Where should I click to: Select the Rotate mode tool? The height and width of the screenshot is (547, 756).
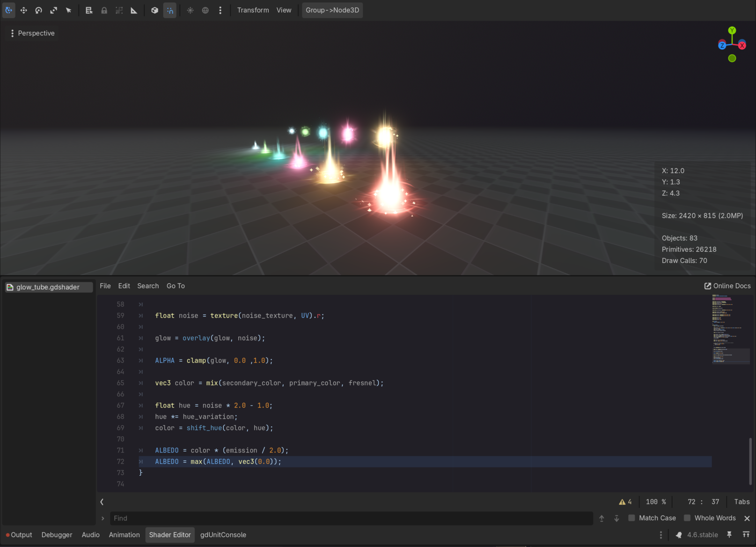[x=38, y=10]
